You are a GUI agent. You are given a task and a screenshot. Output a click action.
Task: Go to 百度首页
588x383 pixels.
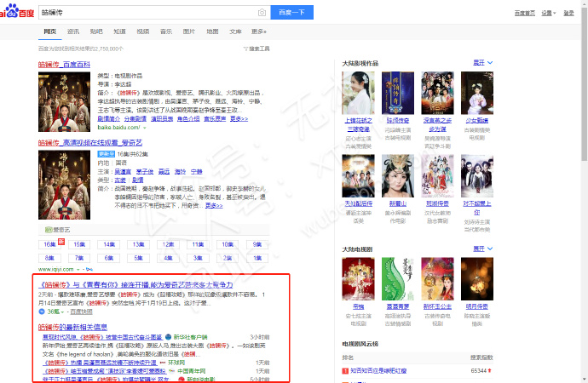pyautogui.click(x=525, y=13)
